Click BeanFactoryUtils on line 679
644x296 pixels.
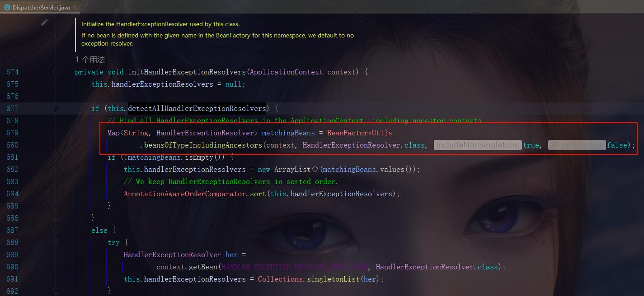coord(360,133)
